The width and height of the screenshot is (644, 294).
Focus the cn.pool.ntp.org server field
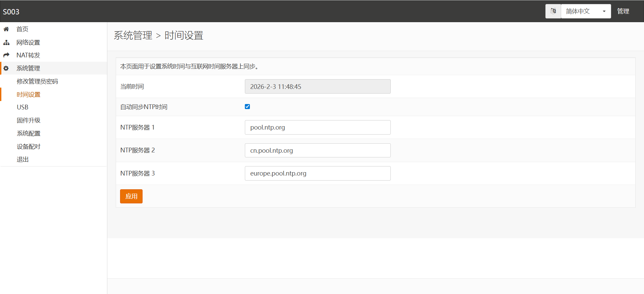pos(317,150)
